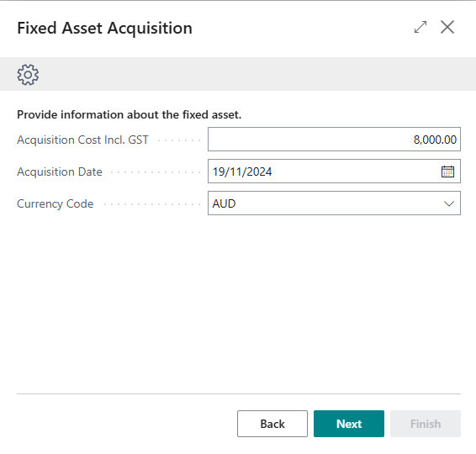Viewport: 476px width, 454px height.
Task: Go back with the Back button
Action: point(272,424)
